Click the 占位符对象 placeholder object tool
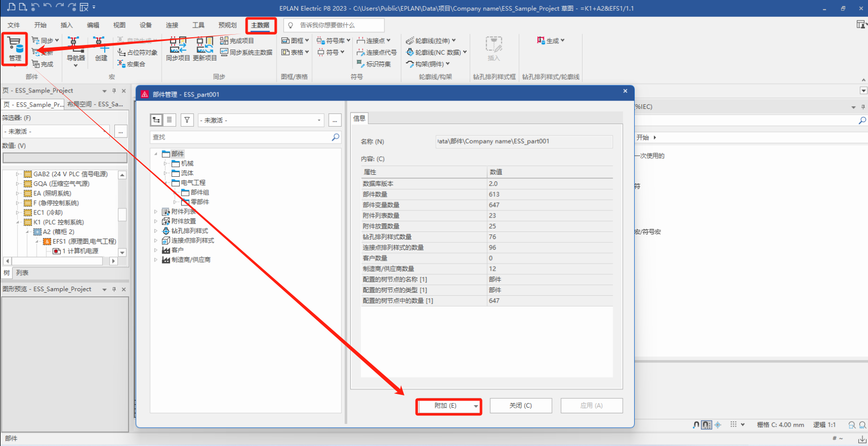The height and width of the screenshot is (446, 868). [137, 52]
